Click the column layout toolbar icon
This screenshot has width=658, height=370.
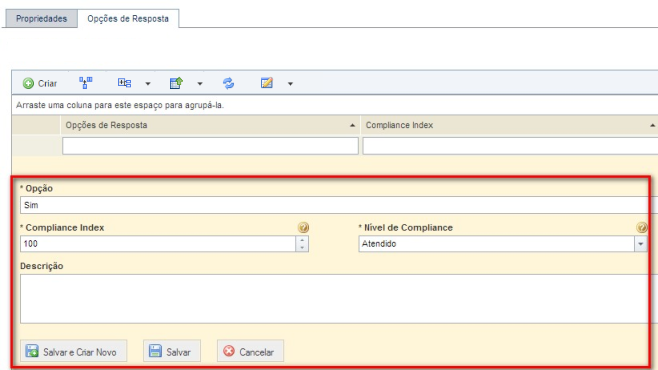point(124,83)
